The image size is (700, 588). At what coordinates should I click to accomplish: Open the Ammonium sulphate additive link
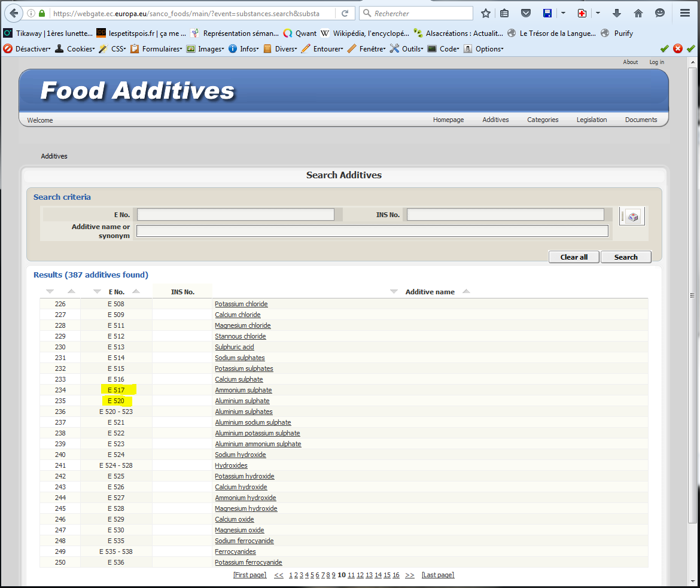coord(243,390)
